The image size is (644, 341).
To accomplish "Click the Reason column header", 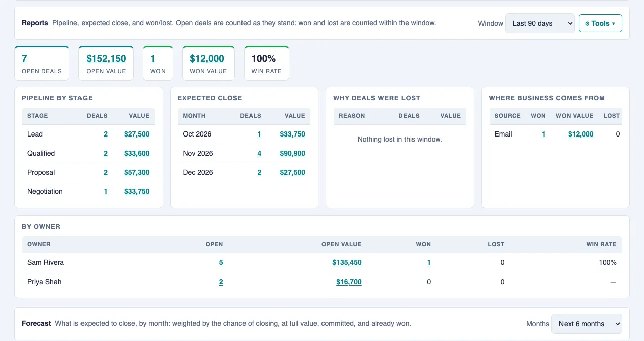I will click(352, 115).
